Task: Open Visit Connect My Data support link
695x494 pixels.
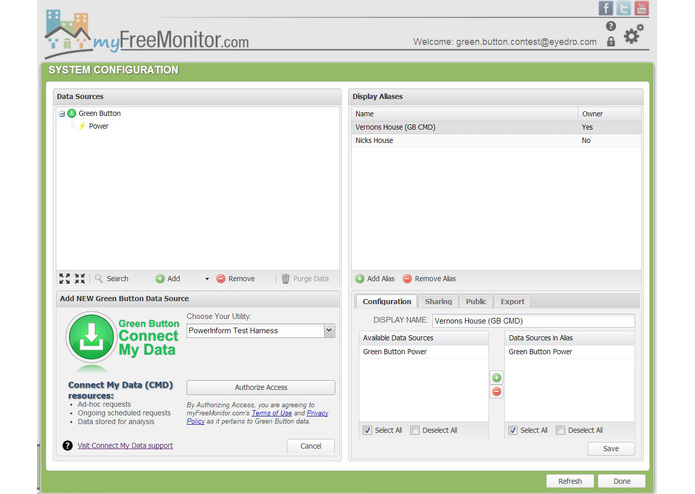Action: pos(125,445)
